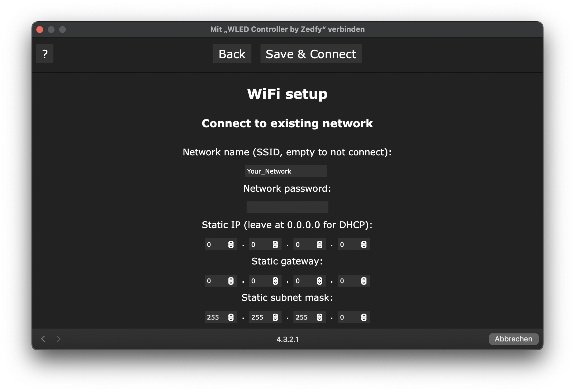Click stepper of third Static IP octet
This screenshot has width=575, height=392.
319,245
